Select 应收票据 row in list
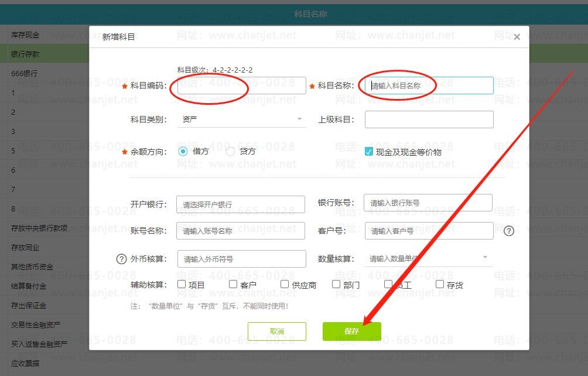This screenshot has height=376, width=588. click(45, 363)
